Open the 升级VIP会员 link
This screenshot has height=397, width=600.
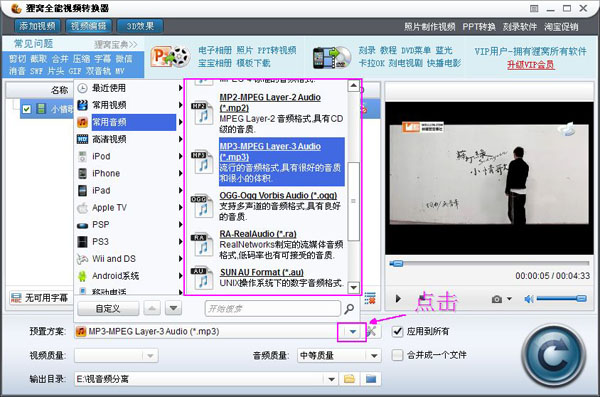click(530, 65)
